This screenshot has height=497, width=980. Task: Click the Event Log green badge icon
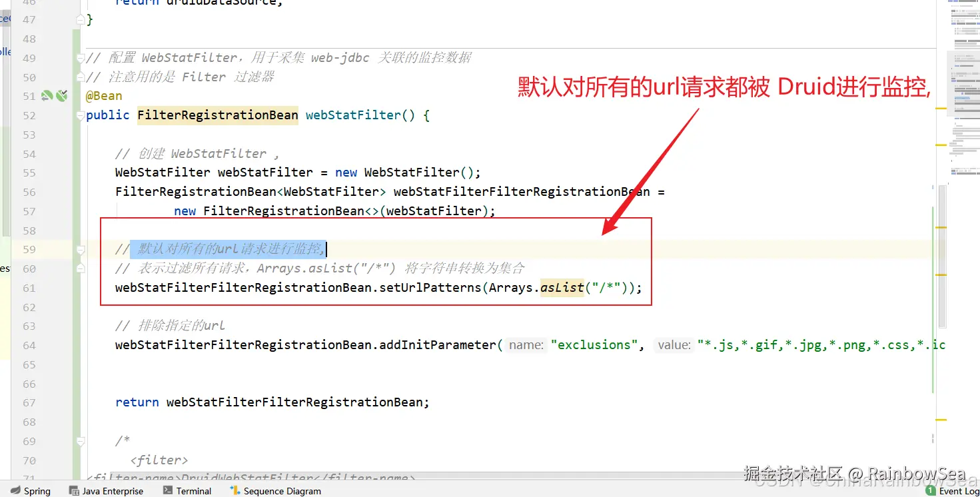[930, 490]
